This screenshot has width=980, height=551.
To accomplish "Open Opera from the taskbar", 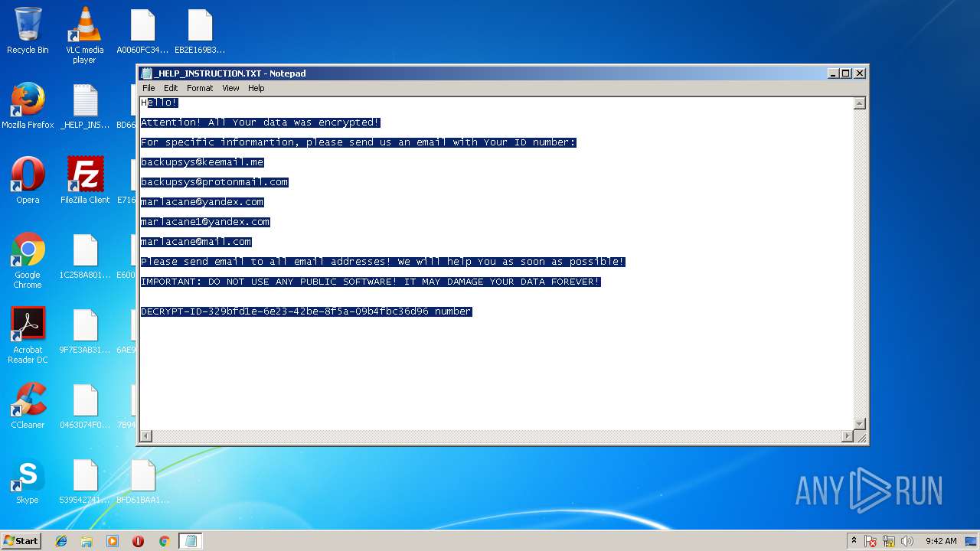I will point(138,541).
